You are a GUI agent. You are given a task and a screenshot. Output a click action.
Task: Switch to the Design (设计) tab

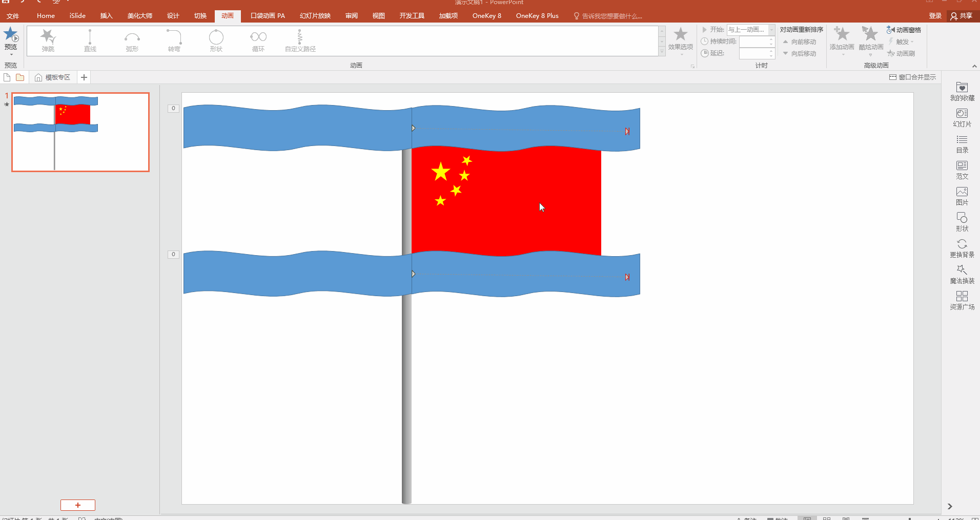tap(173, 16)
